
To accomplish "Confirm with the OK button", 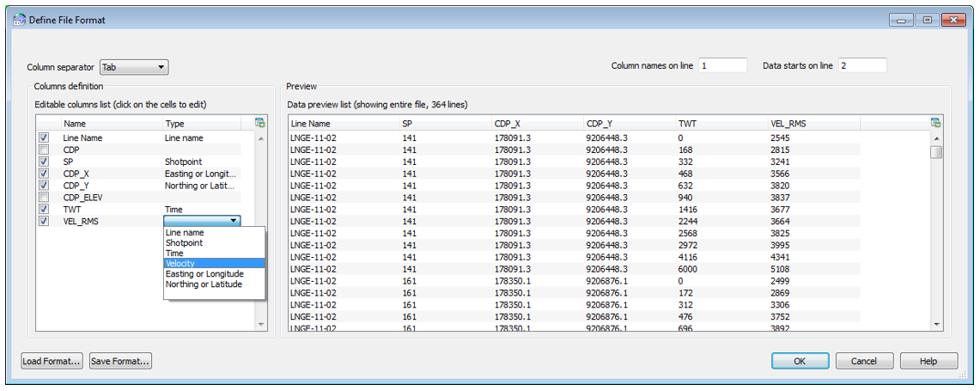I will [799, 361].
